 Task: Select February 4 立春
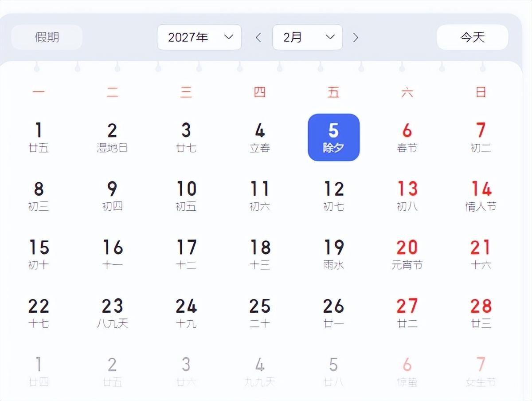pyautogui.click(x=260, y=138)
